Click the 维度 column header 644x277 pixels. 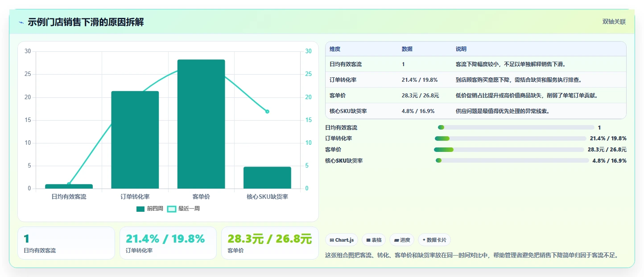(x=335, y=49)
